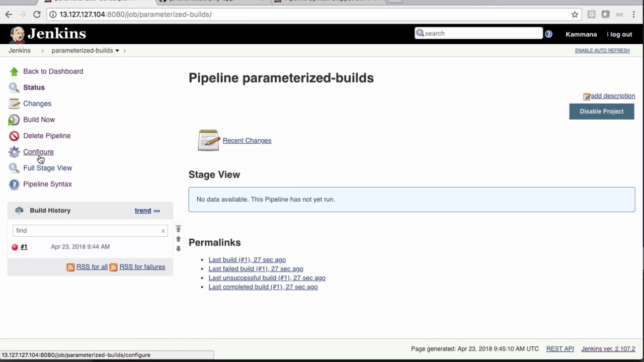
Task: Click the Pipeline Syntax help icon
Action: (x=14, y=184)
